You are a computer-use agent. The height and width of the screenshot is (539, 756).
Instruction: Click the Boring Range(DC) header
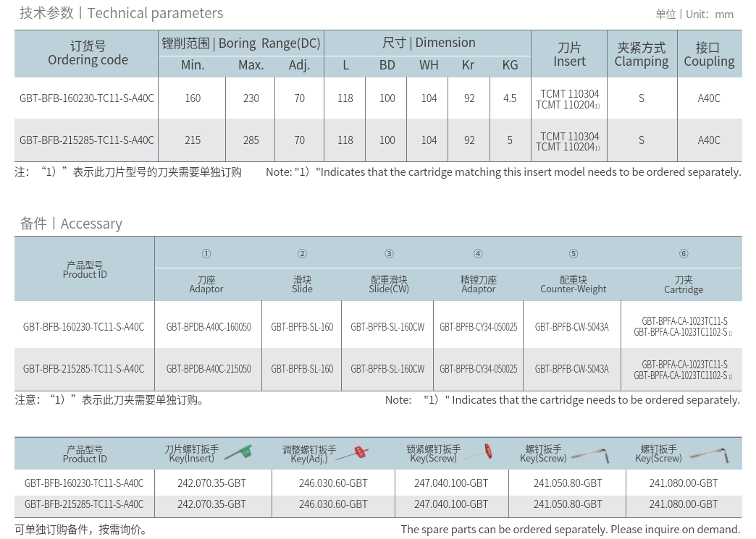pyautogui.click(x=241, y=43)
